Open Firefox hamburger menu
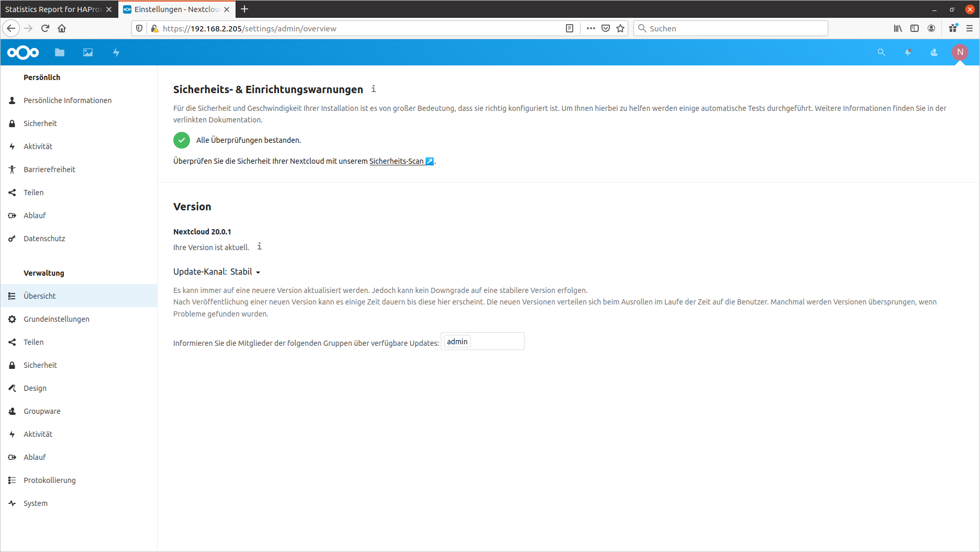Viewport: 980px width, 552px height. tap(970, 28)
